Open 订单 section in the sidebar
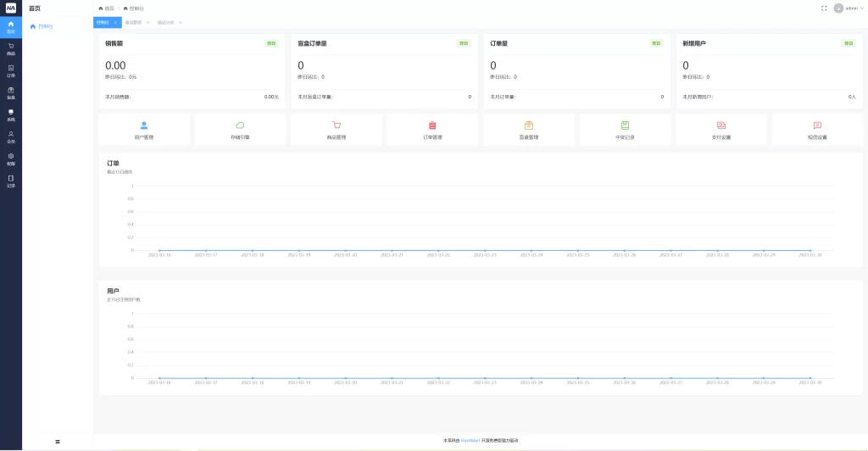 (11, 71)
